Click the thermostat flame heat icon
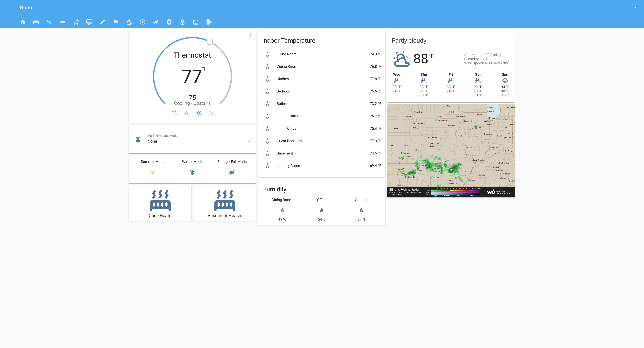This screenshot has height=348, width=644. click(x=186, y=113)
